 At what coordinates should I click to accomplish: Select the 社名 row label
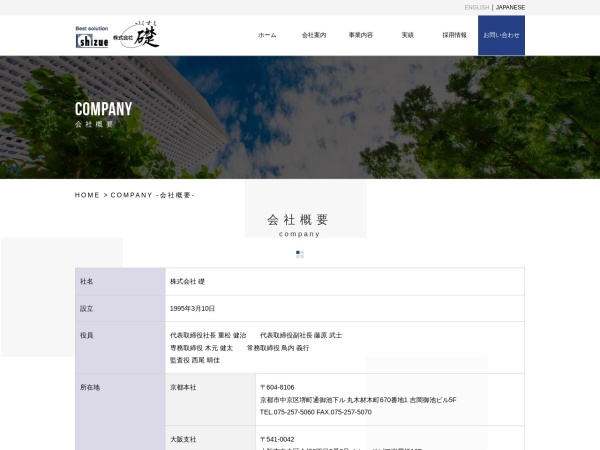(x=86, y=281)
